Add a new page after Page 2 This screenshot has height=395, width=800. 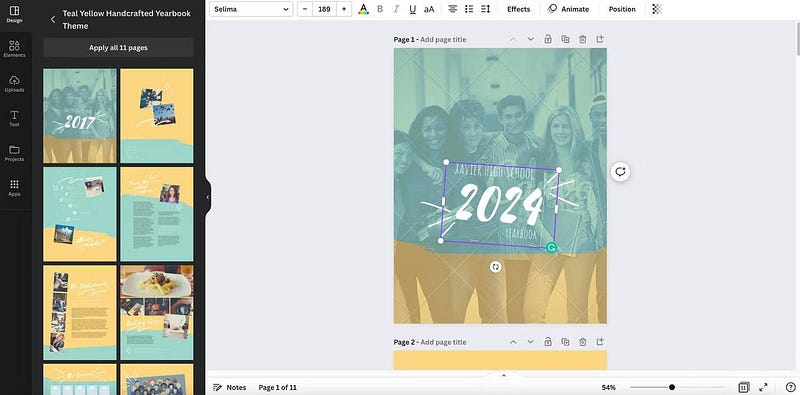tap(600, 342)
